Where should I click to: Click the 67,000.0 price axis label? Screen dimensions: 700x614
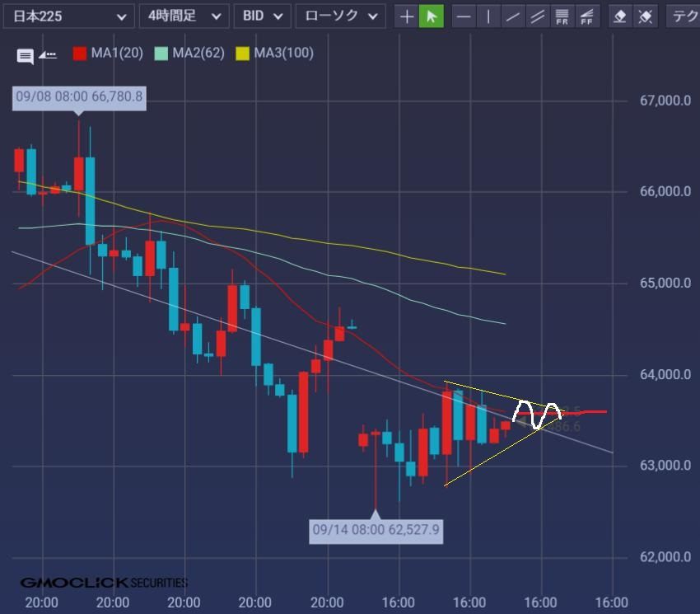coord(665,101)
